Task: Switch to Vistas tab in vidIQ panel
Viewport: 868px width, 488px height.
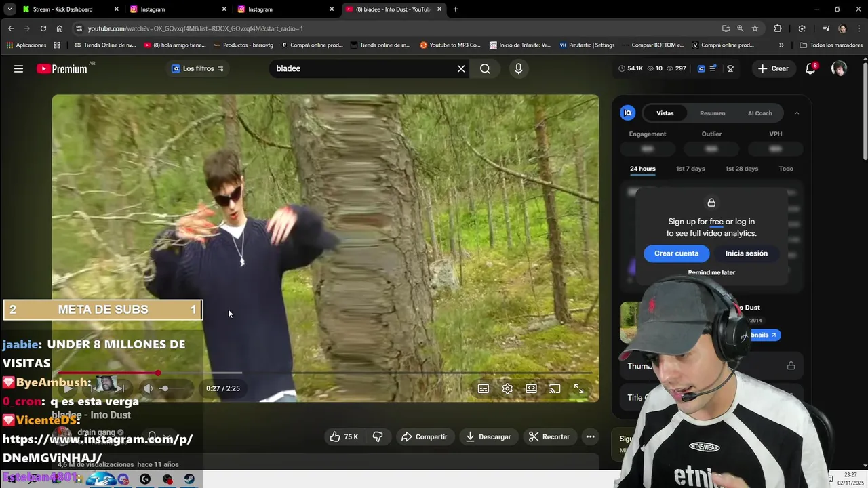Action: pyautogui.click(x=665, y=113)
